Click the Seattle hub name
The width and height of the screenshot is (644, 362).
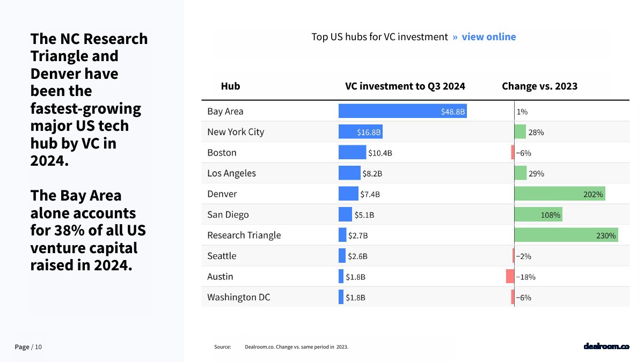[x=222, y=256]
